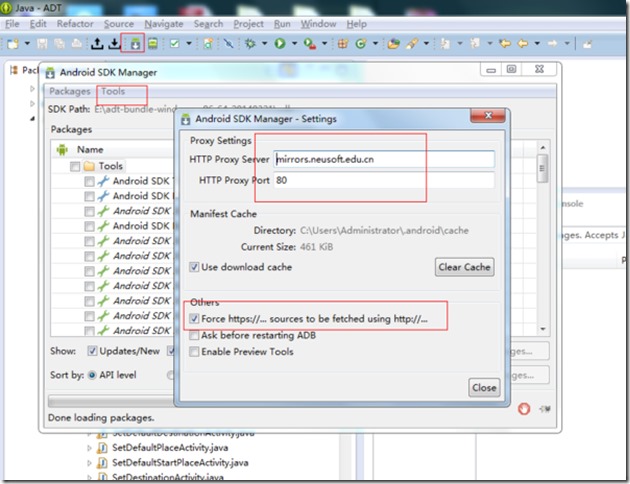Click the Print toolbar icon
The height and width of the screenshot is (484, 630).
pyautogui.click(x=77, y=43)
